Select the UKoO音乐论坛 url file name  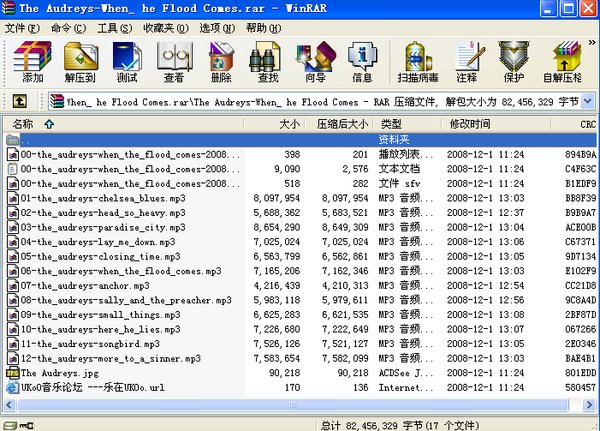93,387
